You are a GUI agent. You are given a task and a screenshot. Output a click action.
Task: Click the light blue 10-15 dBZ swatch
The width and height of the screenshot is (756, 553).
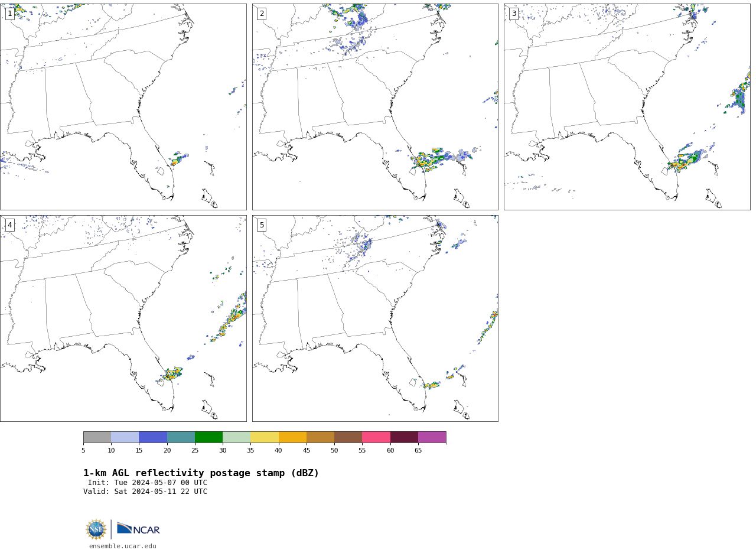(x=125, y=437)
